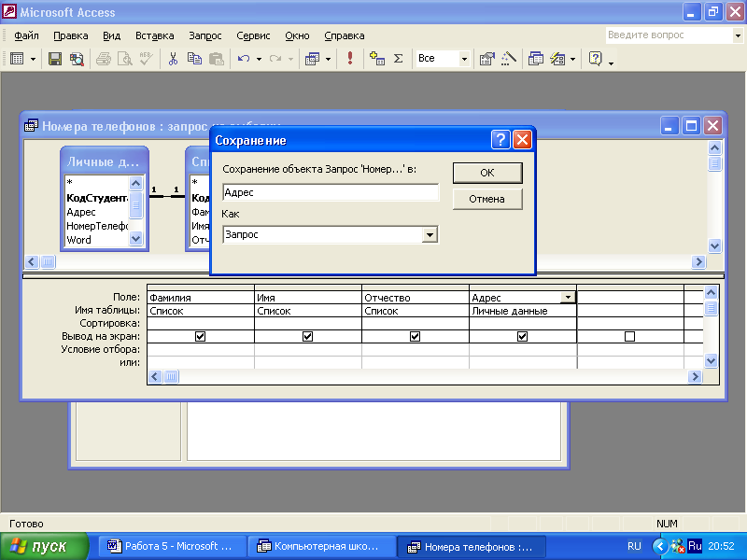The image size is (747, 560).
Task: Open the Вставка menu
Action: tap(154, 35)
